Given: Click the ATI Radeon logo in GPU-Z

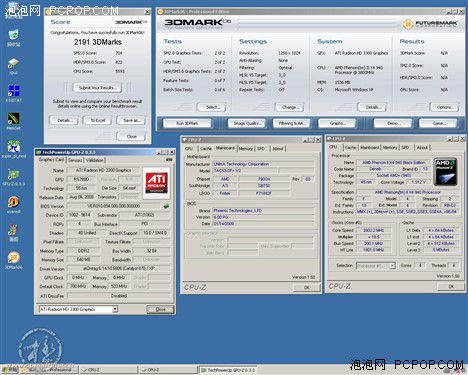Looking at the screenshot, I should click(156, 183).
